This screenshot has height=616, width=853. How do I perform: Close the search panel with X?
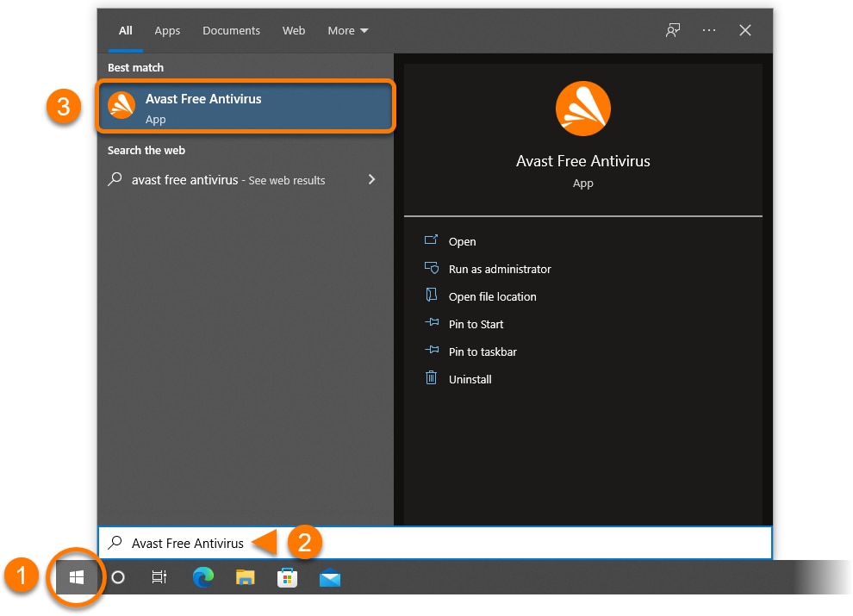(x=744, y=30)
